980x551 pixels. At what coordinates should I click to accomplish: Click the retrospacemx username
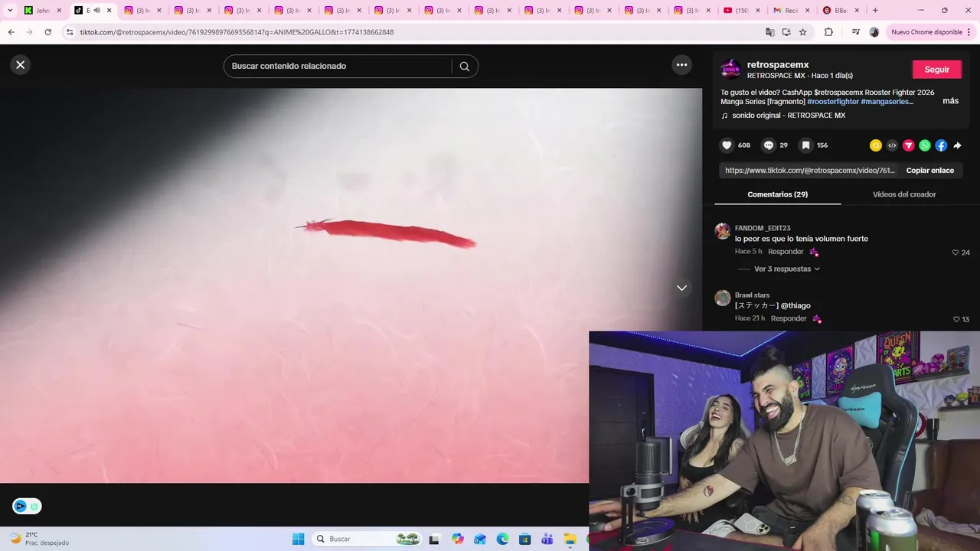pyautogui.click(x=778, y=65)
